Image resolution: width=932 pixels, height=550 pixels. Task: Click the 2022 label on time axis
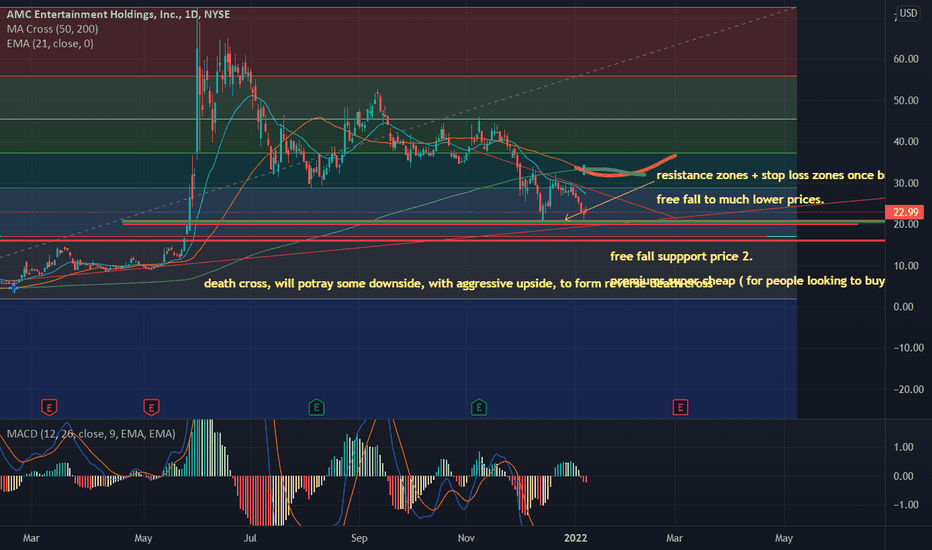[x=575, y=538]
